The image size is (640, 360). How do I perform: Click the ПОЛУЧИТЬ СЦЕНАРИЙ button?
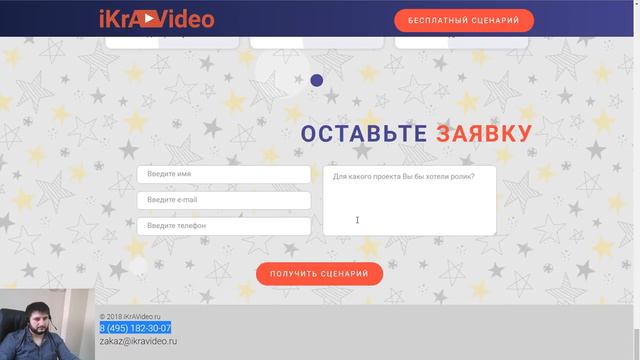pyautogui.click(x=319, y=274)
